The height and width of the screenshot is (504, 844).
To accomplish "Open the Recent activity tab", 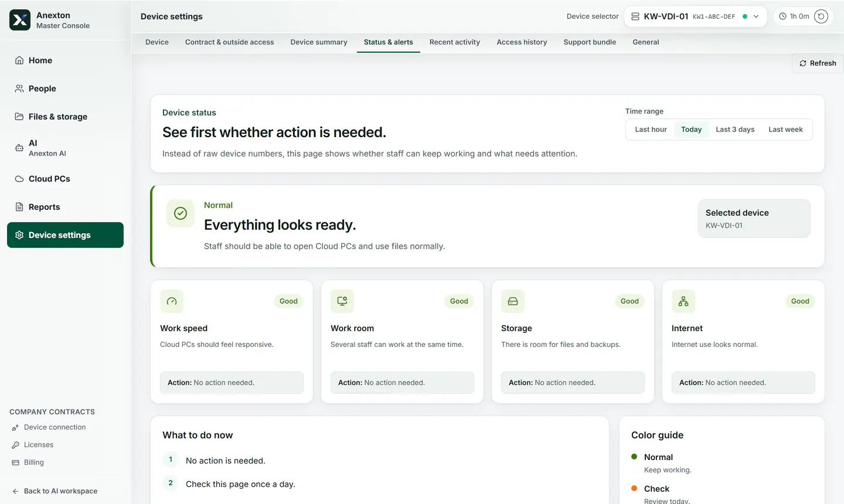I will click(455, 42).
